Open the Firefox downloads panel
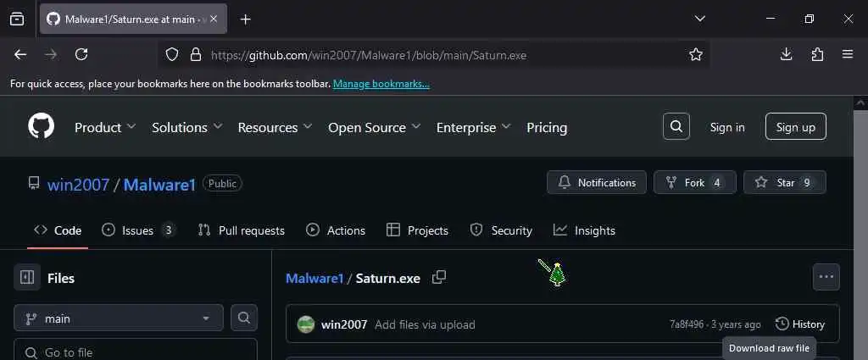Viewport: 868px width, 360px height. pyautogui.click(x=786, y=54)
